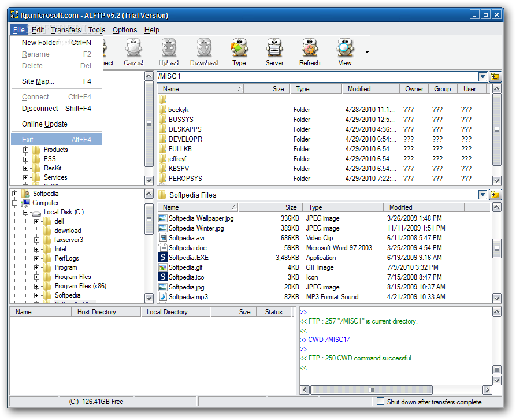The height and width of the screenshot is (420, 516).
Task: Open the Help menu
Action: [152, 29]
